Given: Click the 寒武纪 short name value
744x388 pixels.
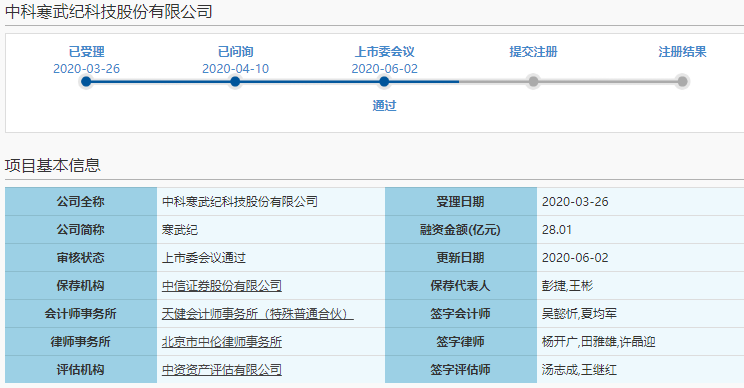Looking at the screenshot, I should pos(180,230).
